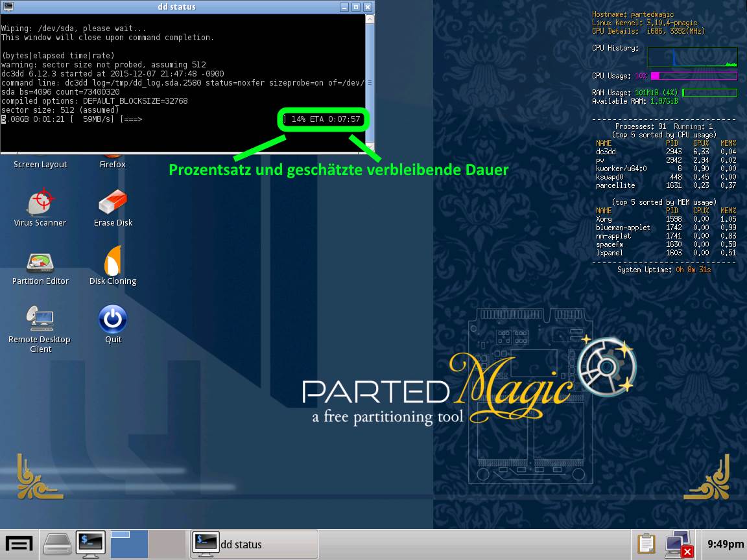Click the Xorg process row
Screen dimensions: 747x560
click(x=665, y=219)
